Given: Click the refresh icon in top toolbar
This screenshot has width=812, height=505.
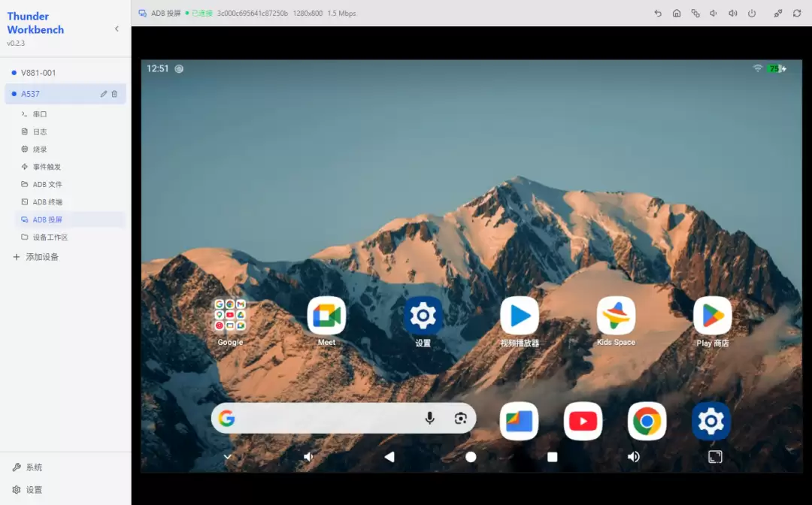Looking at the screenshot, I should pyautogui.click(x=797, y=14).
